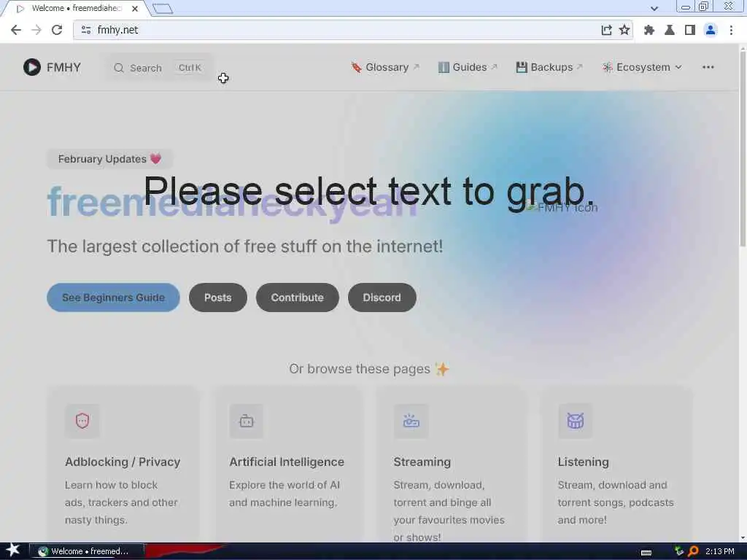This screenshot has height=560, width=747.
Task: Select the Welcome freemediaheckyeah browser tab
Action: tap(76, 9)
